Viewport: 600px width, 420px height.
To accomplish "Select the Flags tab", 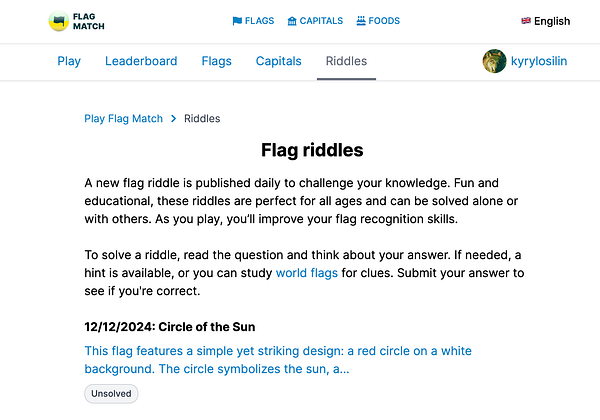I will [216, 61].
